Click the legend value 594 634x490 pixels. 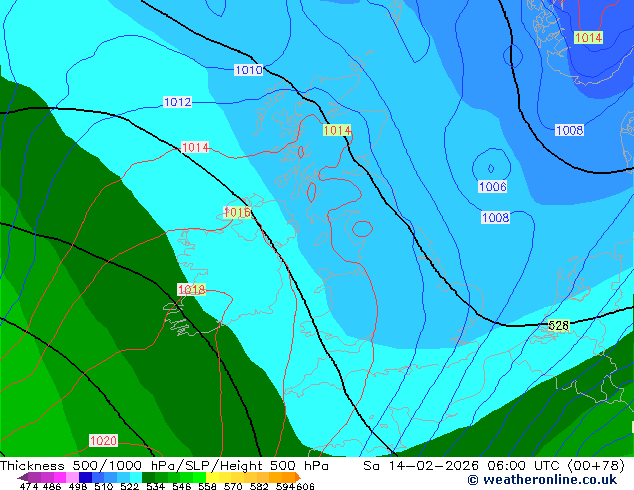coord(285,486)
